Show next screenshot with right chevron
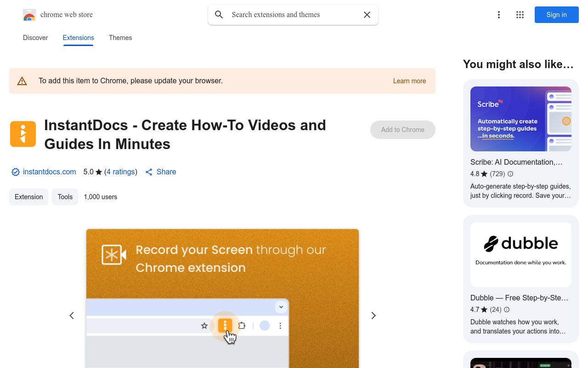 (373, 316)
